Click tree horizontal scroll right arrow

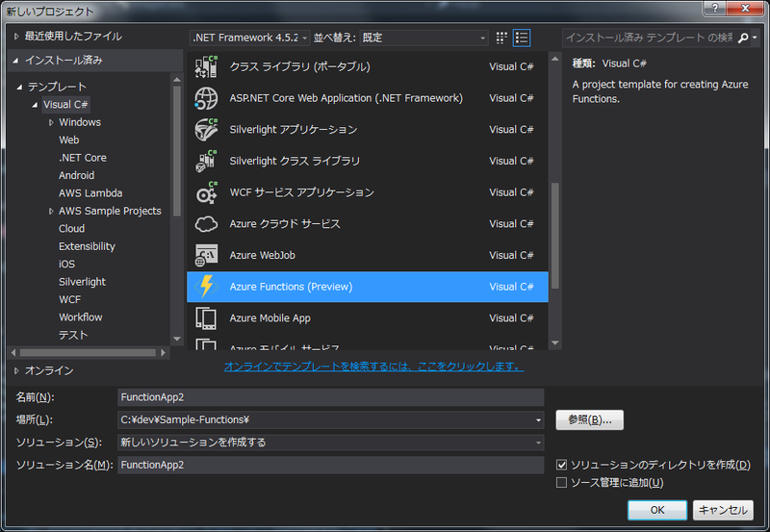164,353
